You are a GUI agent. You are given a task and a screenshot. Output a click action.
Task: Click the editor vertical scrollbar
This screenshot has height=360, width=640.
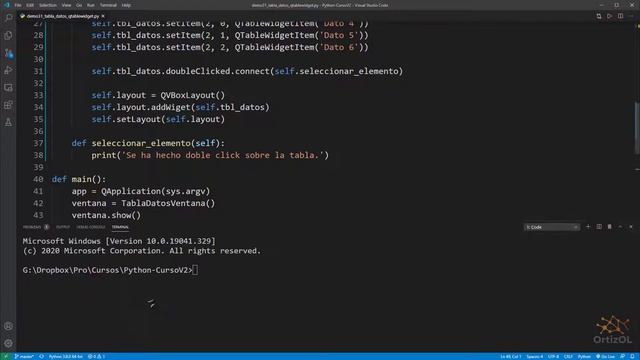pyautogui.click(x=637, y=127)
